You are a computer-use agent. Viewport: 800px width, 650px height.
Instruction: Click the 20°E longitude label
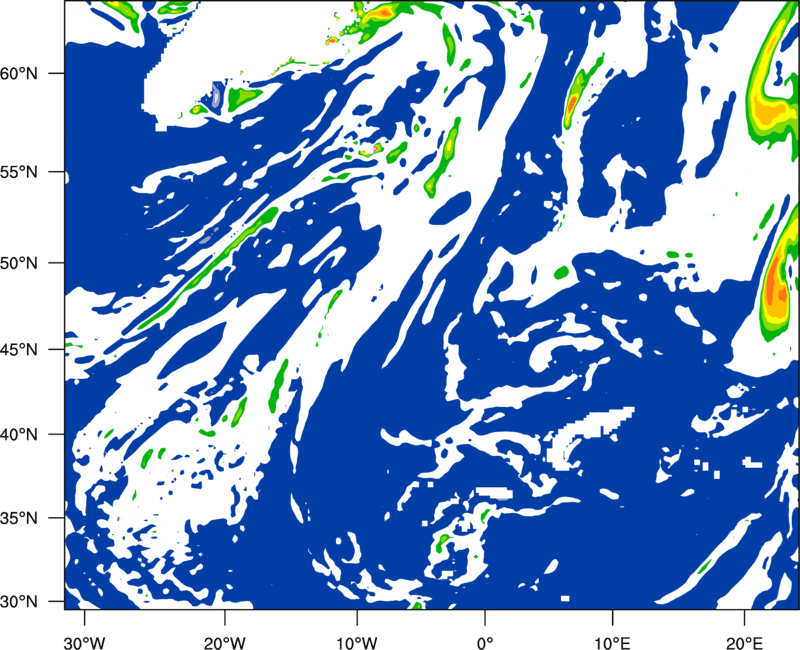tap(744, 643)
